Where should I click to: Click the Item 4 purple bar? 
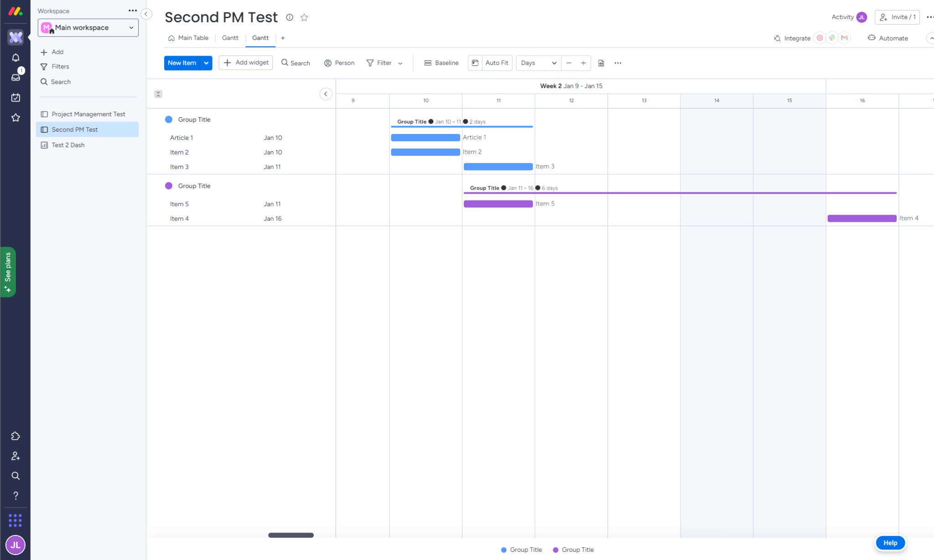pyautogui.click(x=861, y=218)
